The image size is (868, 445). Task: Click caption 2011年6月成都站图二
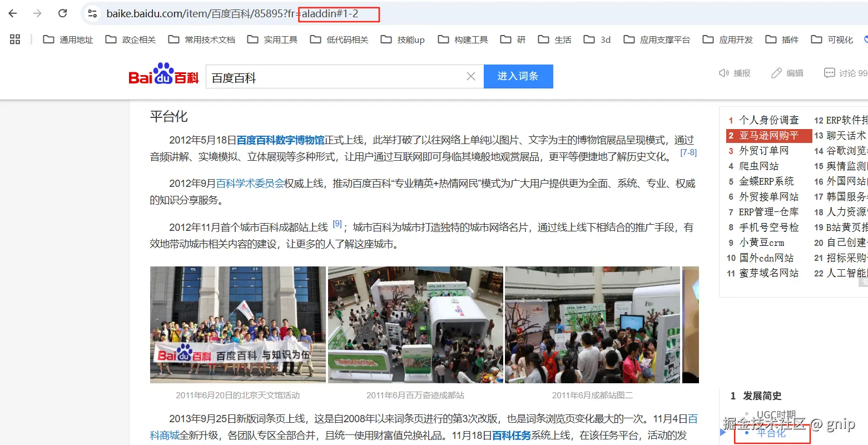click(592, 395)
